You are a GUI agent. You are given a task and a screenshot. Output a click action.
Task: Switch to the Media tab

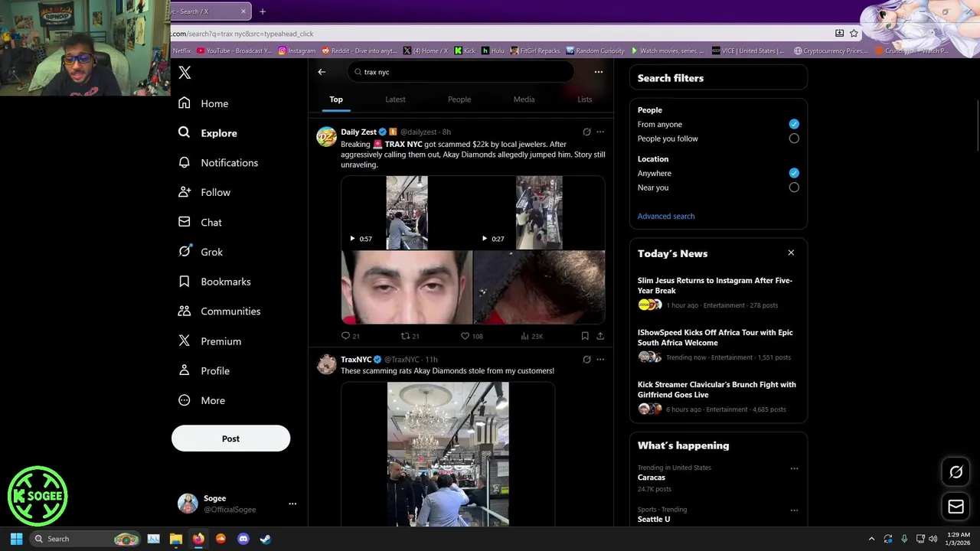524,99
